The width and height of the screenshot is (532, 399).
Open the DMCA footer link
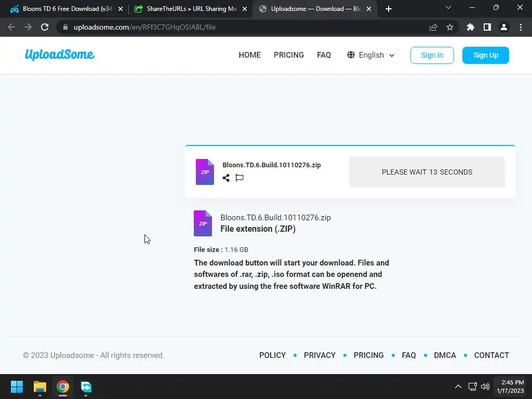[x=445, y=355]
